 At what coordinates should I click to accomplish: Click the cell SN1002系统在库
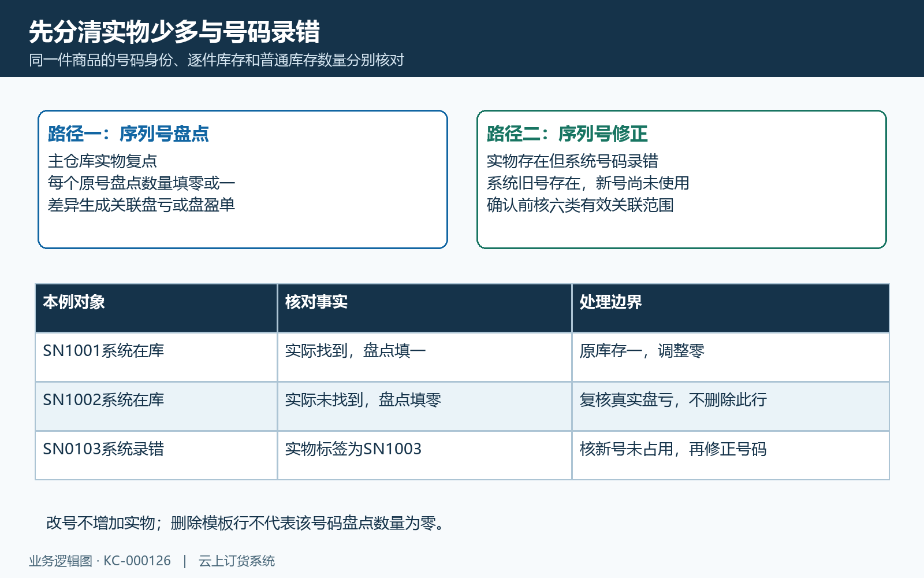(x=157, y=406)
